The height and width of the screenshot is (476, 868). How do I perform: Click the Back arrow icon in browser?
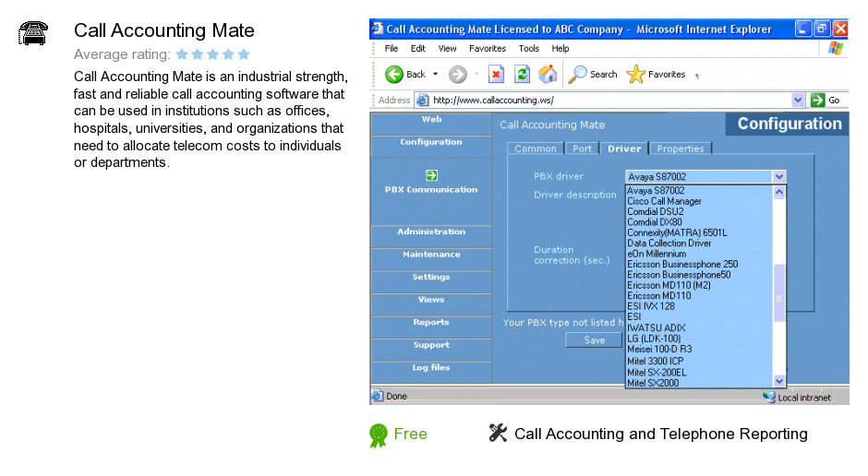[394, 74]
